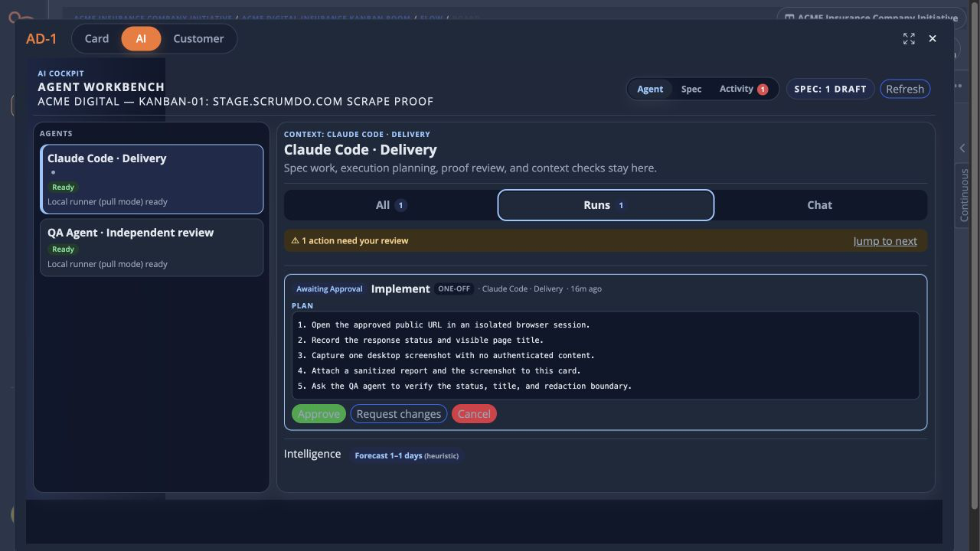
Task: Expand the AD-1 dialog to fullscreen
Action: 909,38
